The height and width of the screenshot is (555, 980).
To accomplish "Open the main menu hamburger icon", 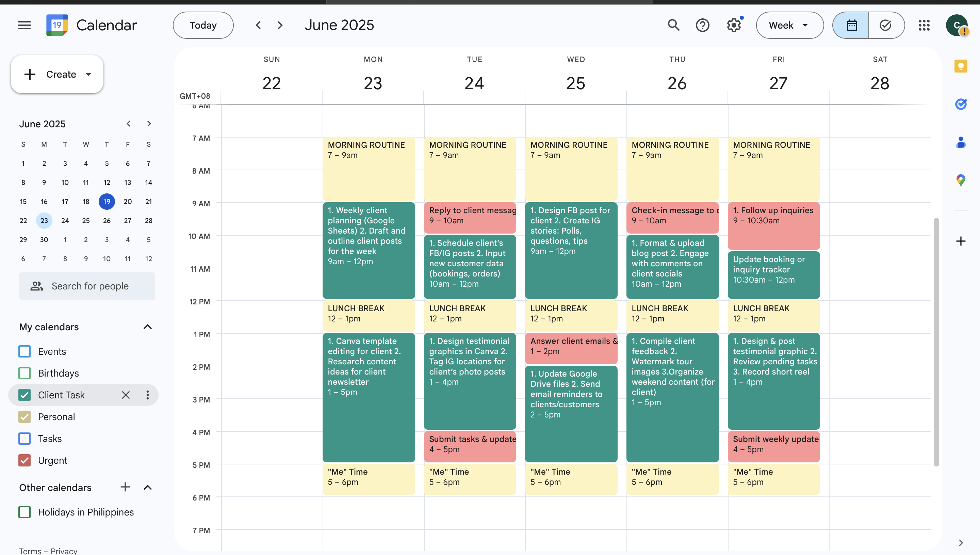I will pos(24,25).
